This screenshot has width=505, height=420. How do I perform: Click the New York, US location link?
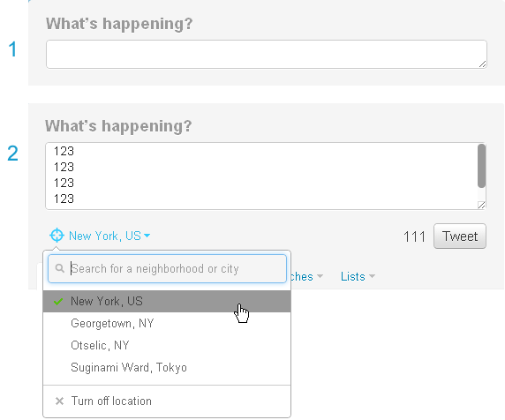click(105, 236)
